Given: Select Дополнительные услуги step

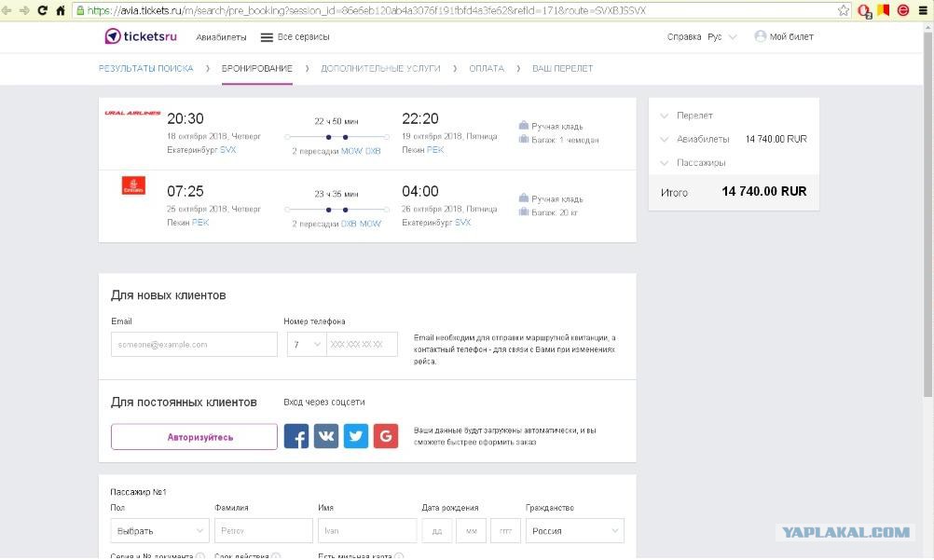Looking at the screenshot, I should click(x=380, y=69).
